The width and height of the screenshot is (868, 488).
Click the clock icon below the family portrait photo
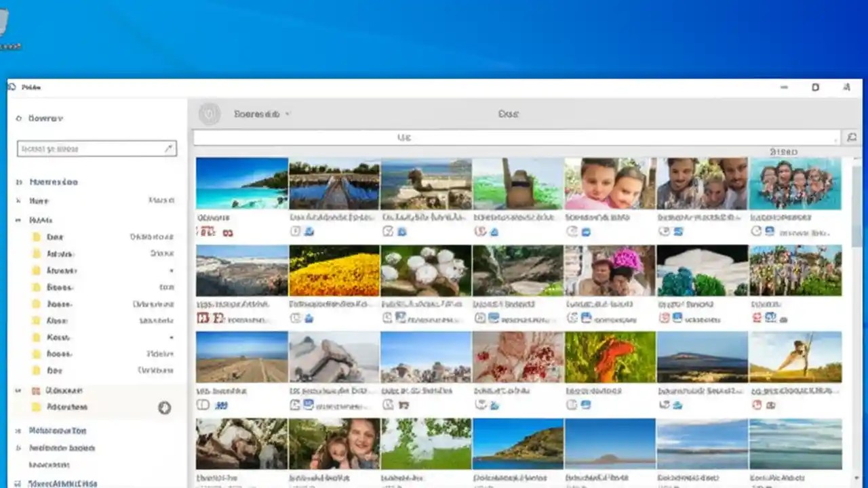click(x=573, y=231)
